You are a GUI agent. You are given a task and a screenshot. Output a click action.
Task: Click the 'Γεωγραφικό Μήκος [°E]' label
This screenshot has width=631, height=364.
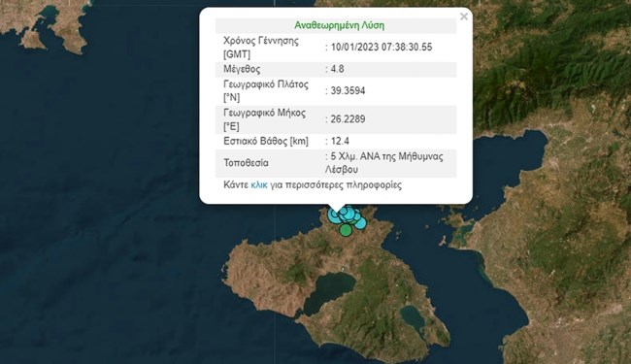coord(264,119)
